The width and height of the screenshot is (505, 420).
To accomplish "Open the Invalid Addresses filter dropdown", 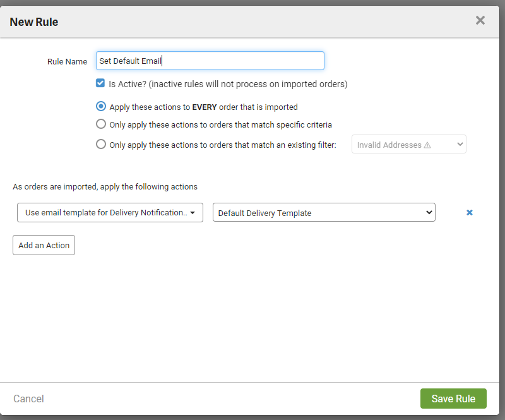I will [408, 145].
